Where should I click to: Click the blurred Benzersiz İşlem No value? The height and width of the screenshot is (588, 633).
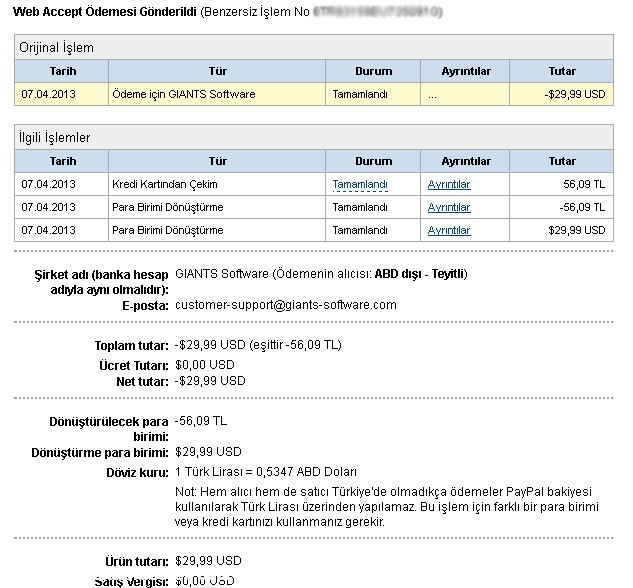coord(377,12)
